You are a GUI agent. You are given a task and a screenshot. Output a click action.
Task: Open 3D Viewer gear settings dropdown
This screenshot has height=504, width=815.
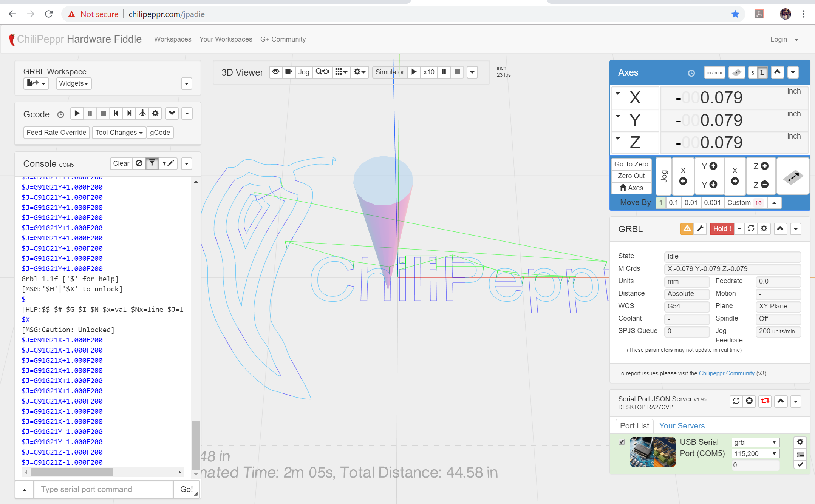click(360, 72)
